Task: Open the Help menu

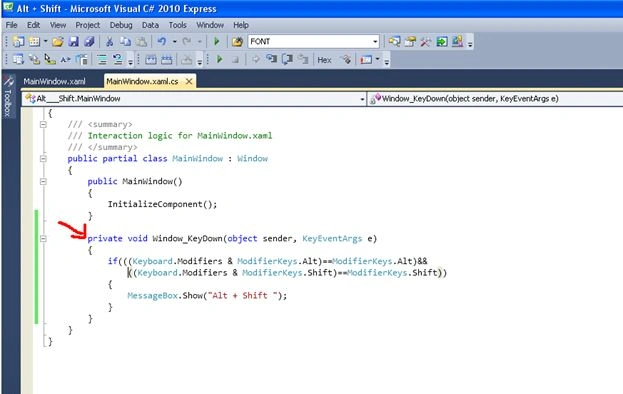Action: point(241,25)
